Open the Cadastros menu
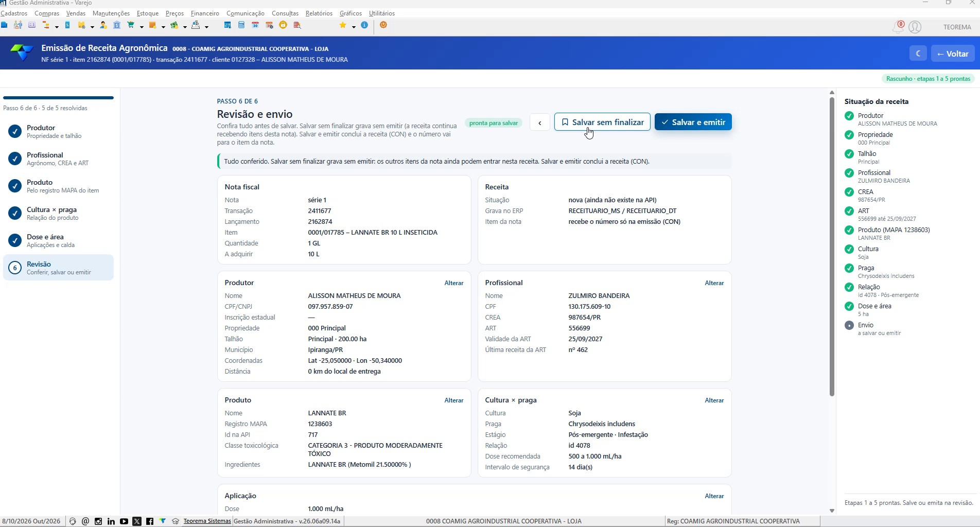Viewport: 980px width, 527px height. [14, 13]
